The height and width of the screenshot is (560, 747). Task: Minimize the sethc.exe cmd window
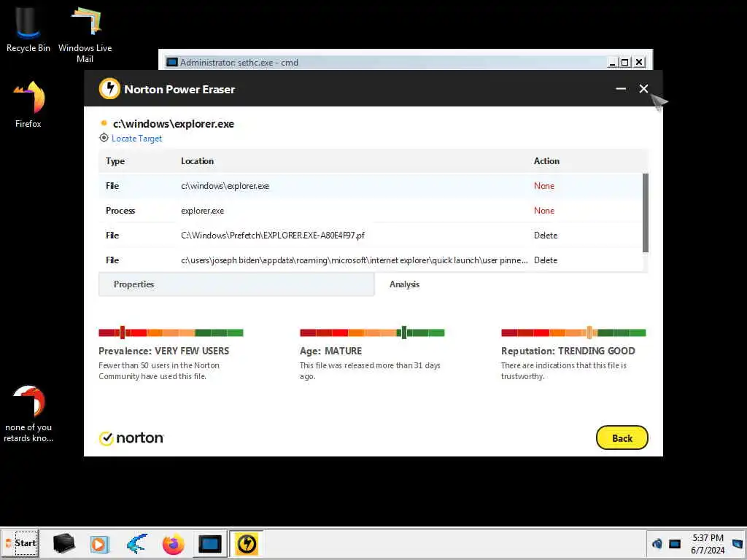coord(613,63)
